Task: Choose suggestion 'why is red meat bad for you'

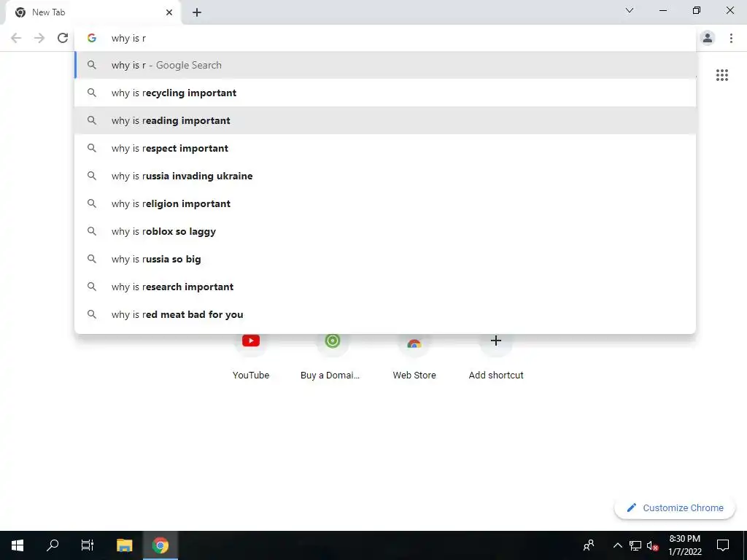Action: pyautogui.click(x=385, y=314)
